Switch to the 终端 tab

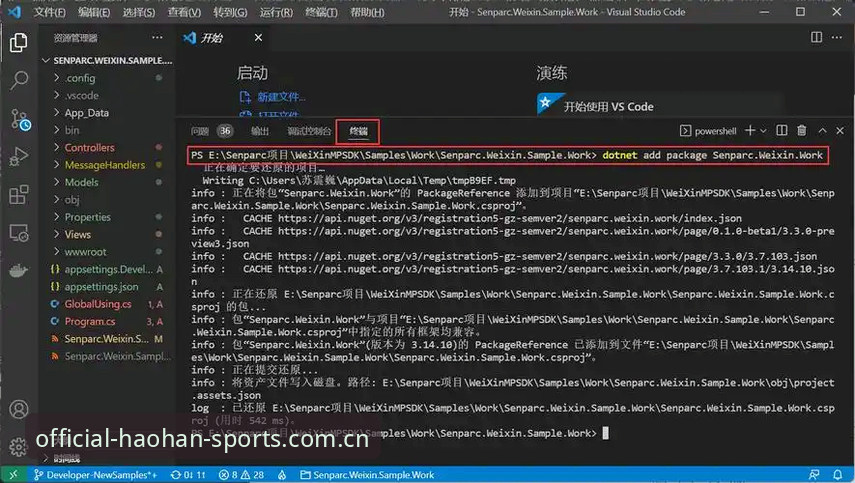[x=358, y=131]
